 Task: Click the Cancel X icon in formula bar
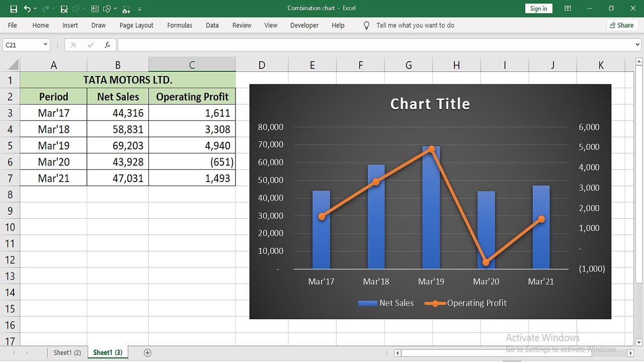point(73,45)
